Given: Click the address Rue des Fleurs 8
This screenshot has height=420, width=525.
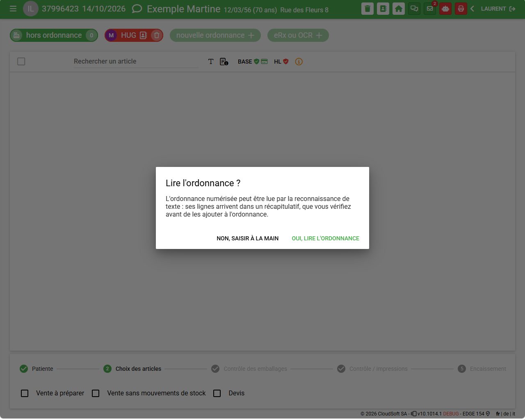Looking at the screenshot, I should 304,10.
